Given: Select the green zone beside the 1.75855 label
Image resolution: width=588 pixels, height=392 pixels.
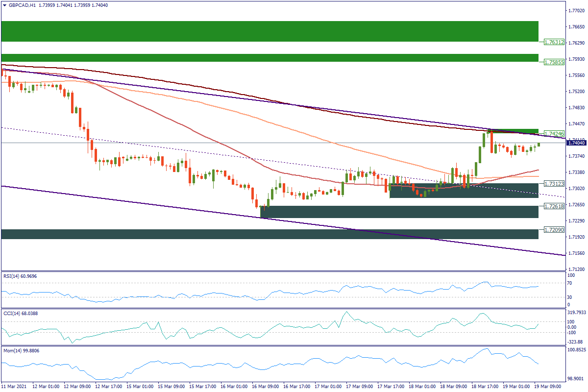Looking at the screenshot, I should (x=269, y=58).
